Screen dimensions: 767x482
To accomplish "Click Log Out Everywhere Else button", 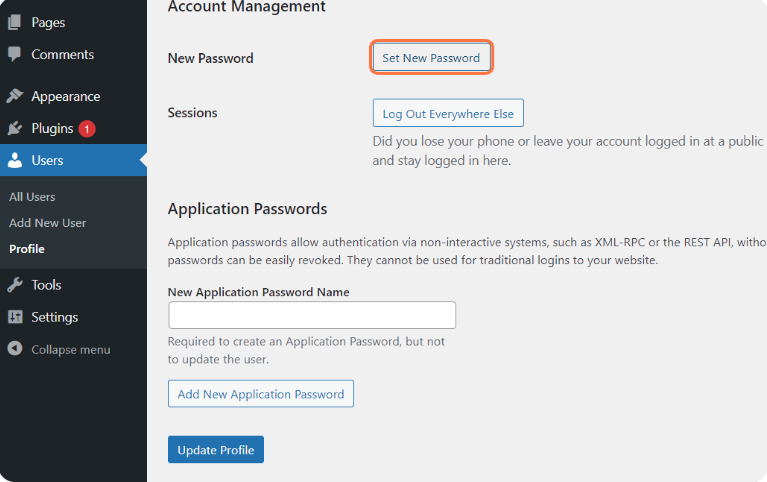I will (447, 114).
